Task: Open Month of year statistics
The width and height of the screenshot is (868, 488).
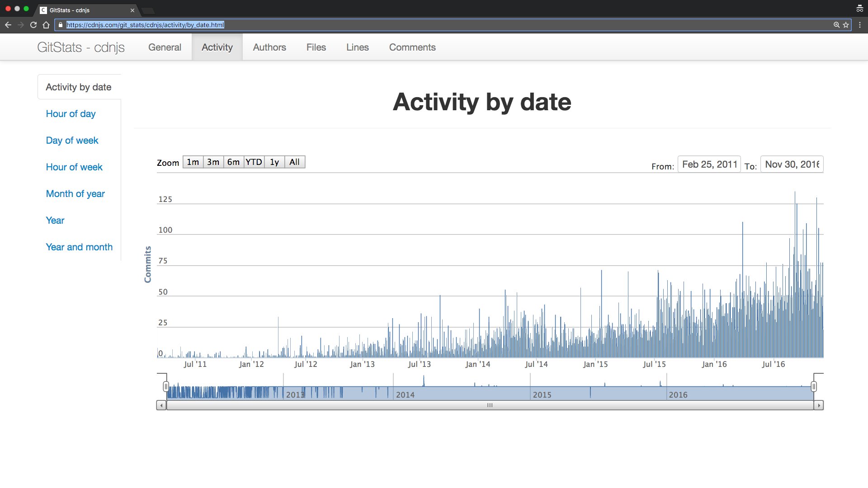Action: [75, 193]
